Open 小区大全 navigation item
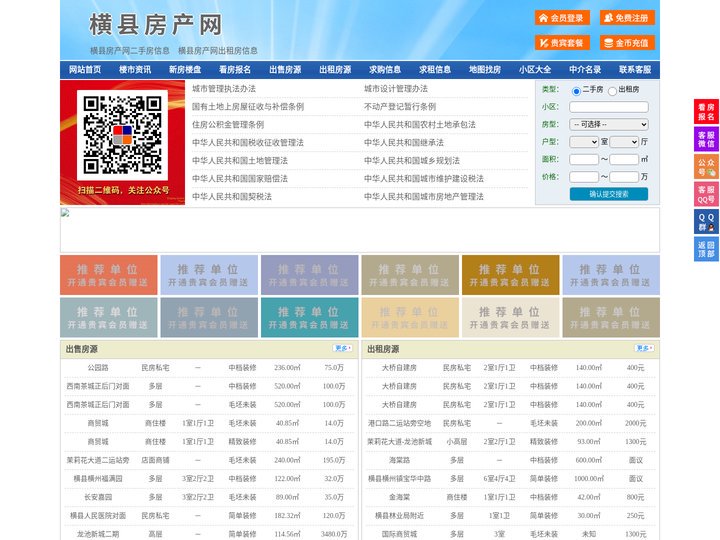The height and width of the screenshot is (540, 720). pyautogui.click(x=535, y=70)
